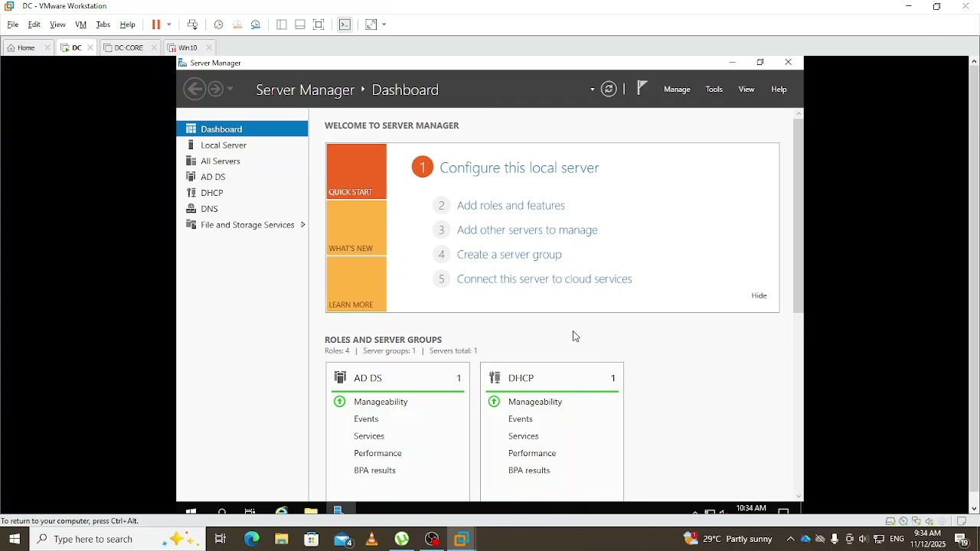Open navigation history dropdown beside forward arrow
The width and height of the screenshot is (980, 551).
tap(230, 90)
